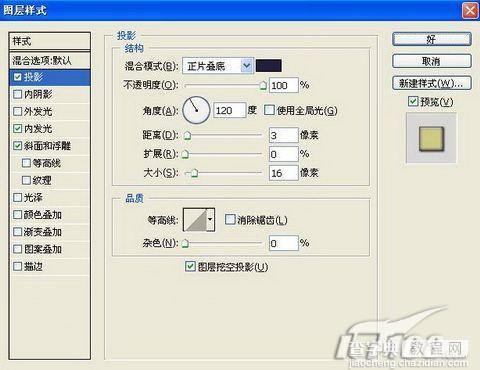Image resolution: width=480 pixels, height=370 pixels.
Task: Click the 杂色 slider handle
Action: point(186,243)
